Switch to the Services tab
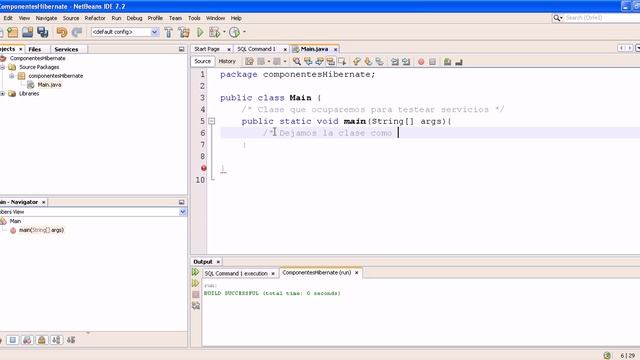This screenshot has width=640, height=360. tap(66, 49)
